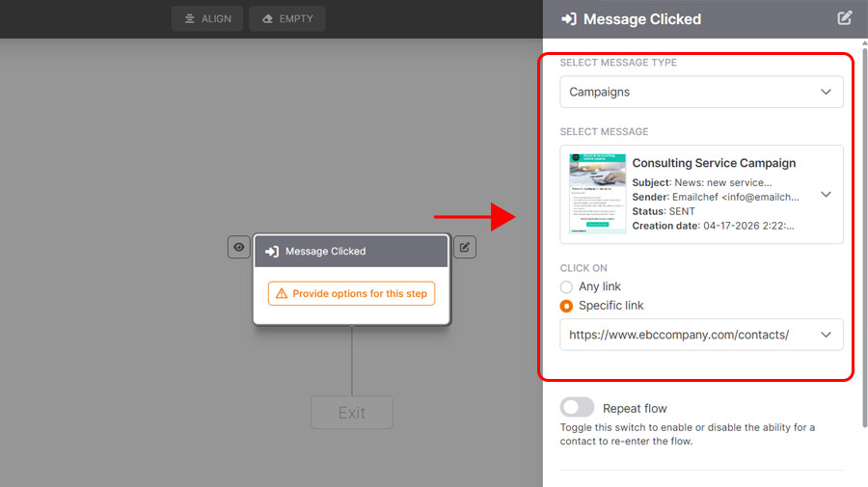
Task: Click the Consulting Service Campaign email thumbnail
Action: click(597, 194)
